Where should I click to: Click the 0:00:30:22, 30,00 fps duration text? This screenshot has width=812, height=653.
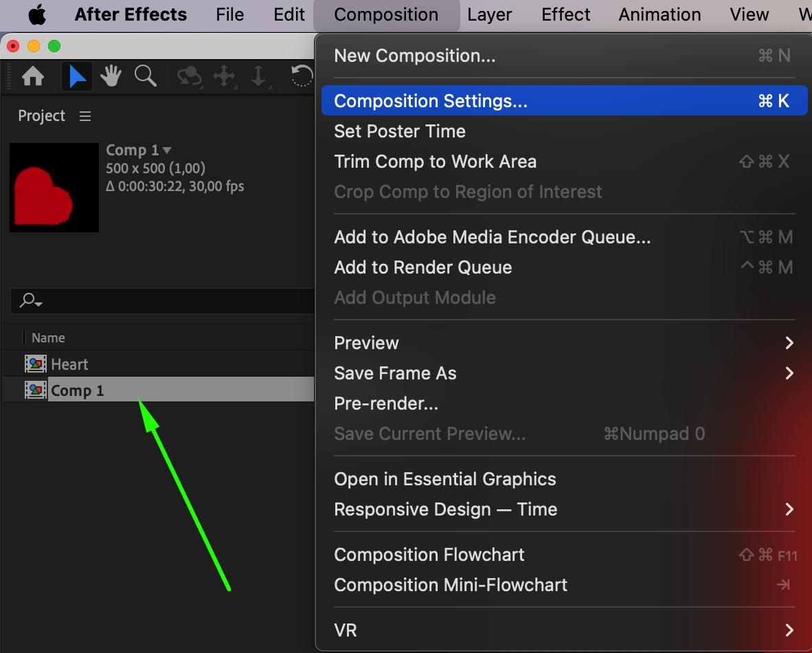[x=175, y=186]
